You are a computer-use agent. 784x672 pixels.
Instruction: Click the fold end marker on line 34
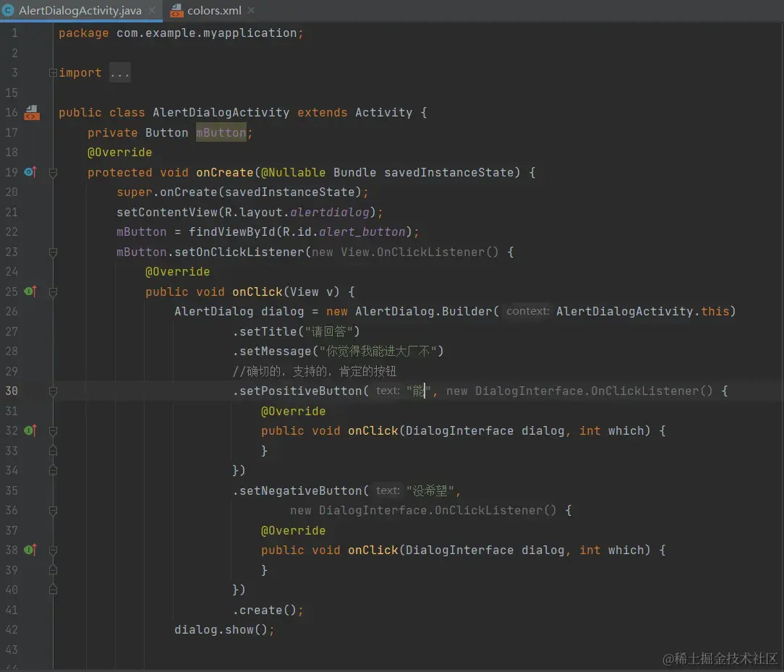(x=53, y=470)
